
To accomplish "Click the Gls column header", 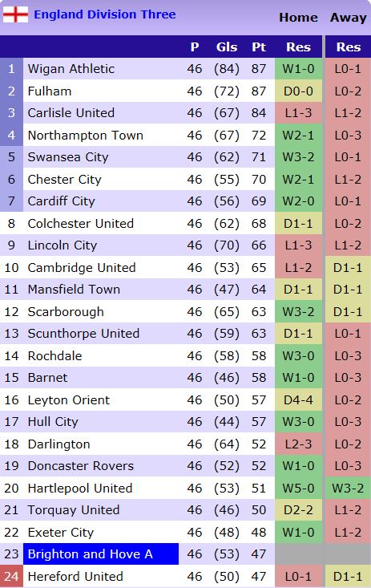I will (227, 47).
